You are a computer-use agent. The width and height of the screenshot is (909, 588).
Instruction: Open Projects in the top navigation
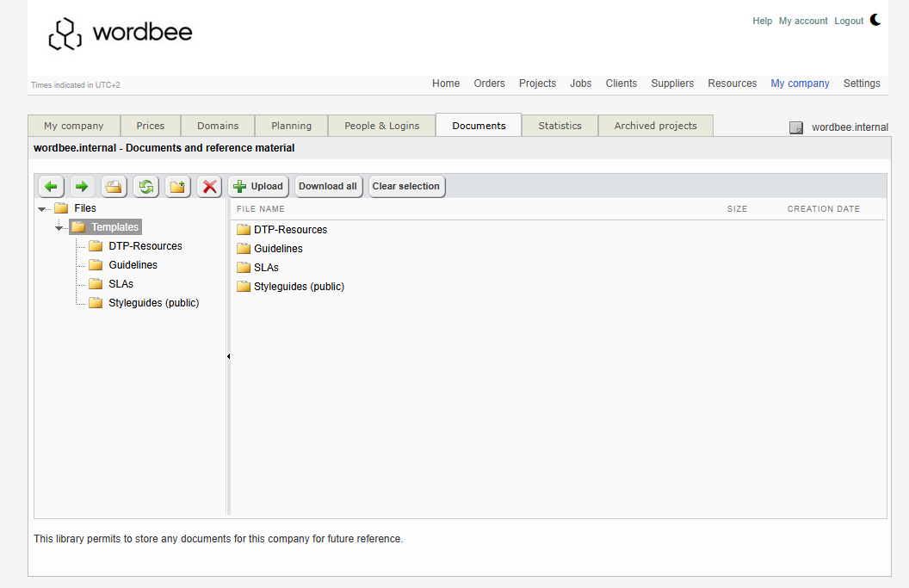point(537,84)
